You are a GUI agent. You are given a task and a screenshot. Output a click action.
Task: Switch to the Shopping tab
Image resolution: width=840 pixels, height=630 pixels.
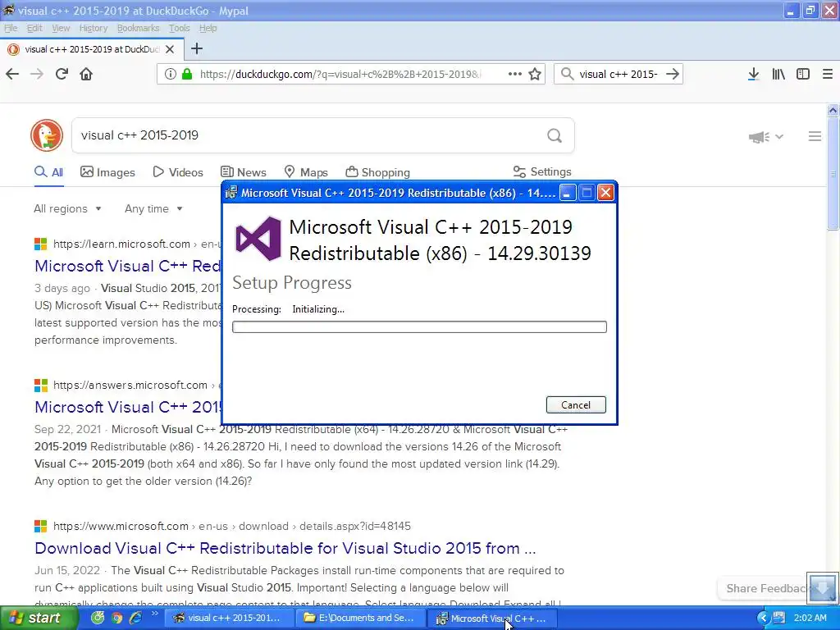point(377,172)
